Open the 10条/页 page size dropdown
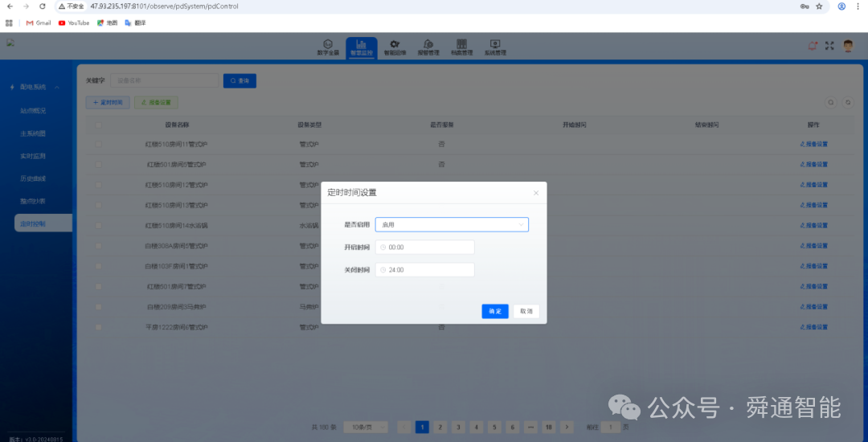 (x=366, y=427)
